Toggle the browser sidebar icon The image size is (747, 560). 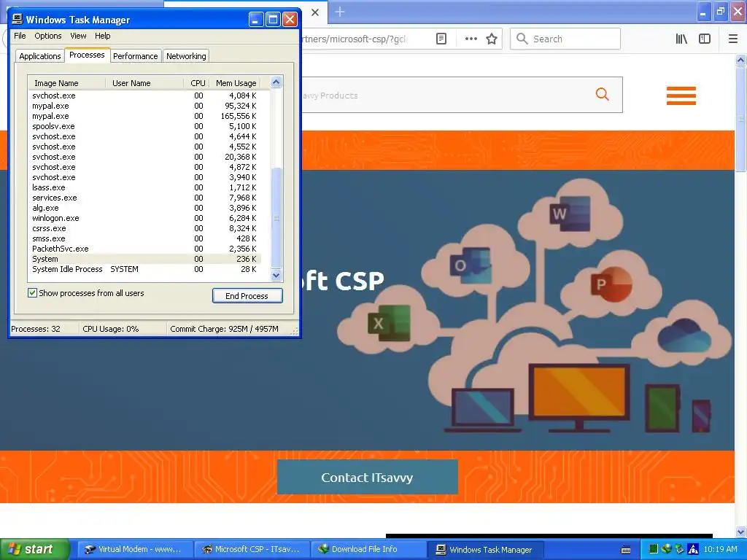[x=705, y=39]
